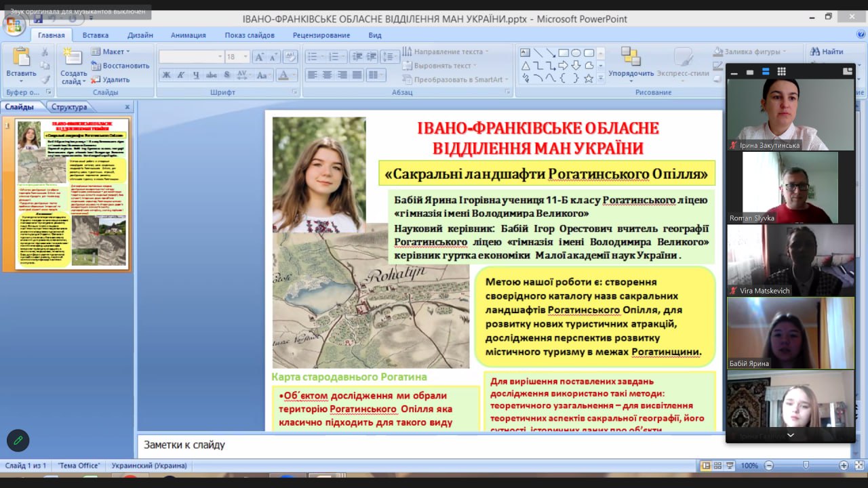Screen dimensions: 868x488
Task: Toggle underline Ч formatting
Action: (196, 75)
